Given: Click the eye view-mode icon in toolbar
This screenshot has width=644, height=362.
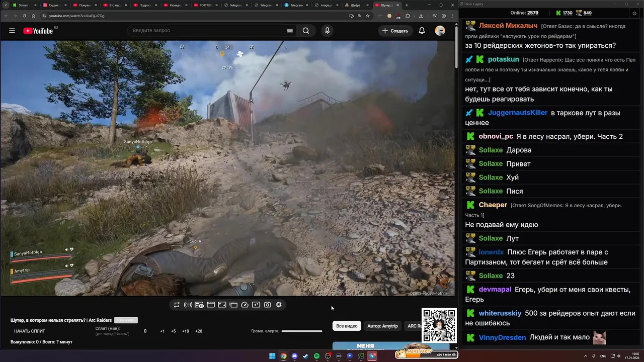Looking at the screenshot, I should pyautogui.click(x=199, y=305).
